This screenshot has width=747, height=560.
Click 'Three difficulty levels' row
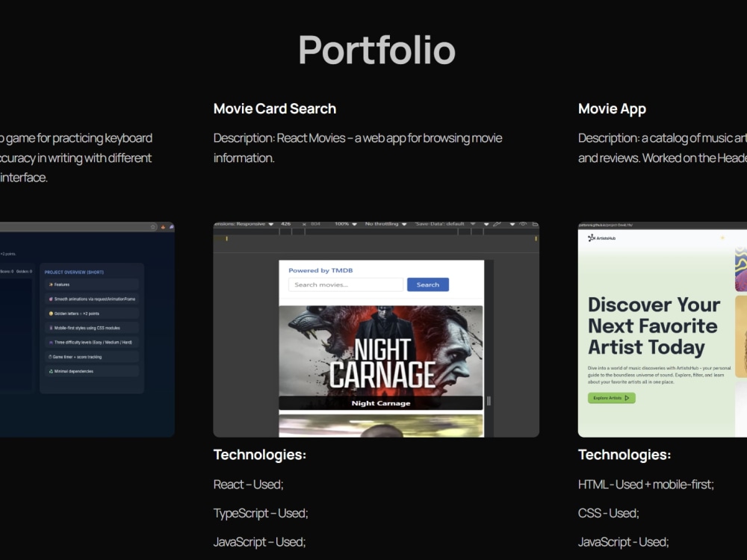point(91,343)
